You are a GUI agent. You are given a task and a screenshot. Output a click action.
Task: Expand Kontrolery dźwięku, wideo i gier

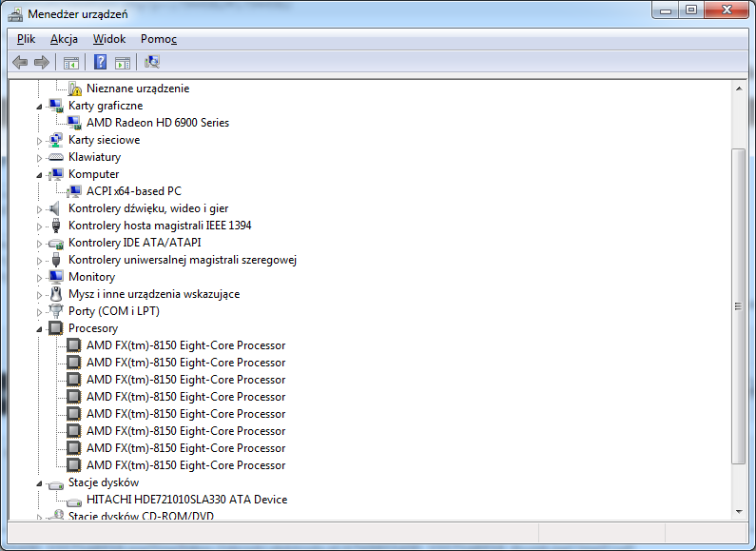coord(40,209)
